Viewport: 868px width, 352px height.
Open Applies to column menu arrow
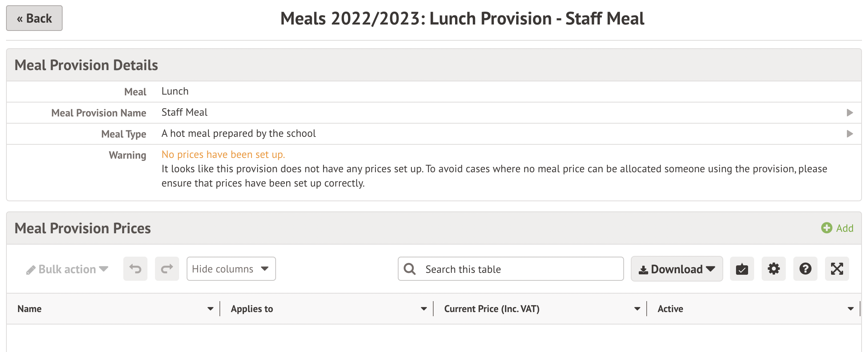pyautogui.click(x=424, y=309)
